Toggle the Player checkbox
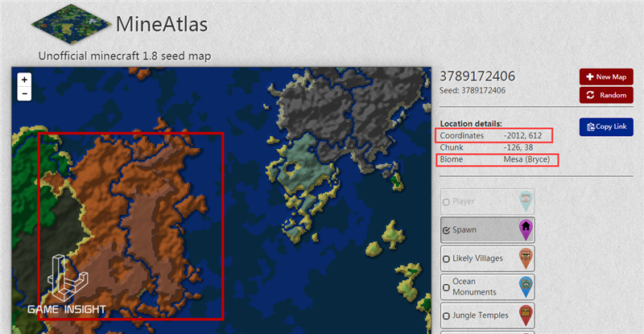The width and height of the screenshot is (644, 334). 447,202
